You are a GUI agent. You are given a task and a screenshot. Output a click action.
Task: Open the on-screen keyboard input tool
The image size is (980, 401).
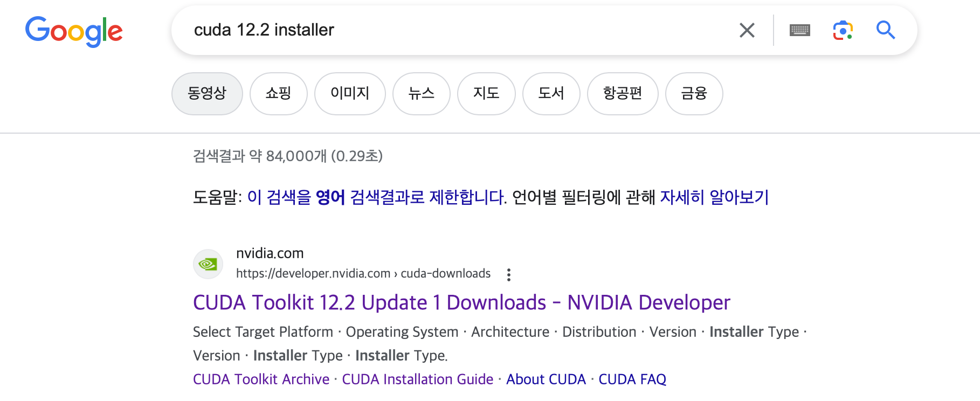(x=800, y=30)
